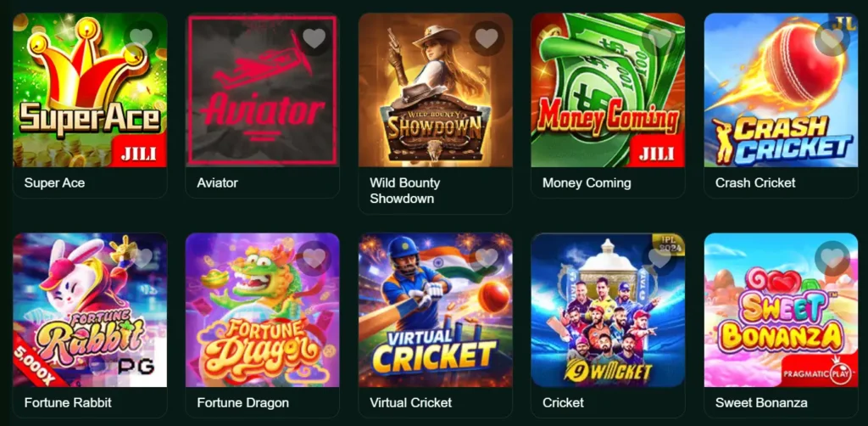The width and height of the screenshot is (868, 426).
Task: Click the Fortune Dragon title text
Action: pyautogui.click(x=242, y=403)
